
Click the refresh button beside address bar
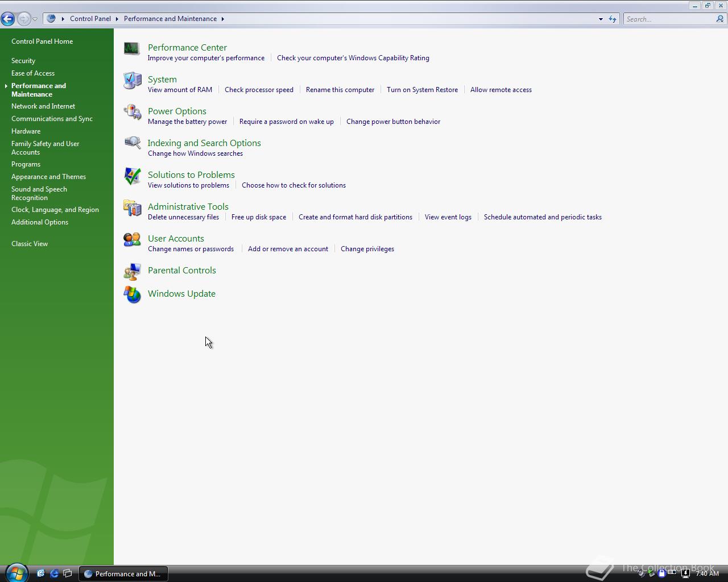(613, 19)
